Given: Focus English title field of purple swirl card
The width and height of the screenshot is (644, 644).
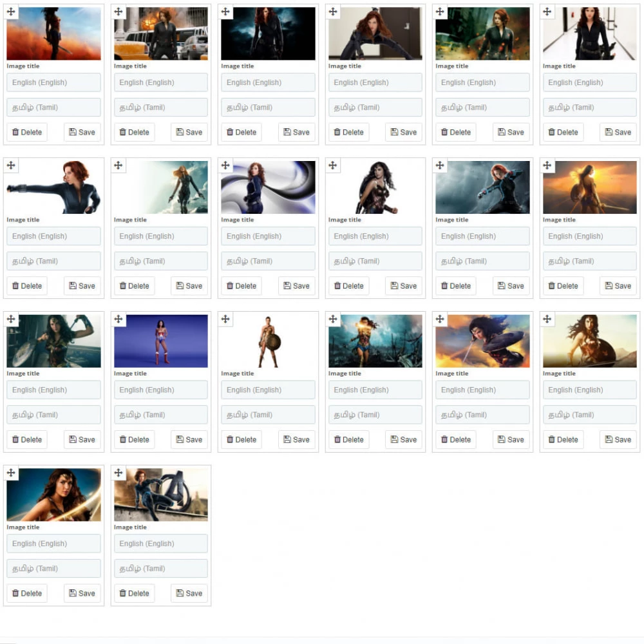Looking at the screenshot, I should [268, 236].
